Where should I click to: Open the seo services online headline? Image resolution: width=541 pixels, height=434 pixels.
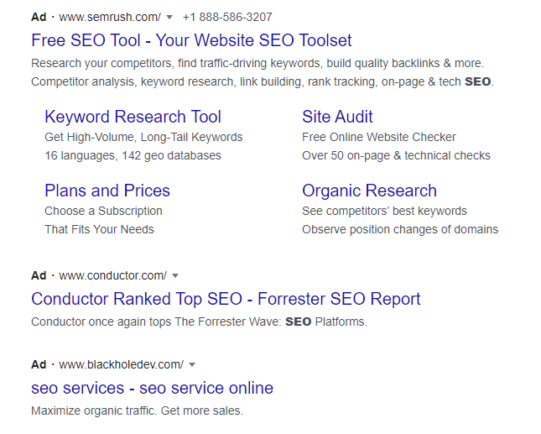pos(152,388)
